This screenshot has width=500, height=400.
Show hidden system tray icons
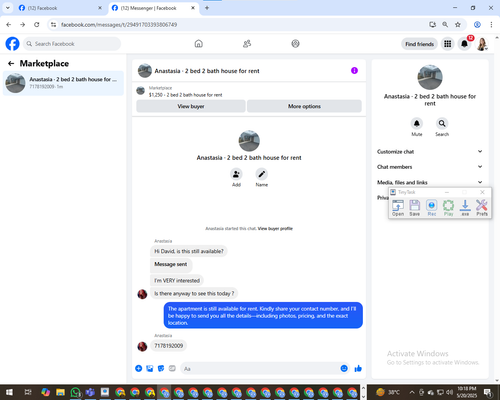[412, 392]
